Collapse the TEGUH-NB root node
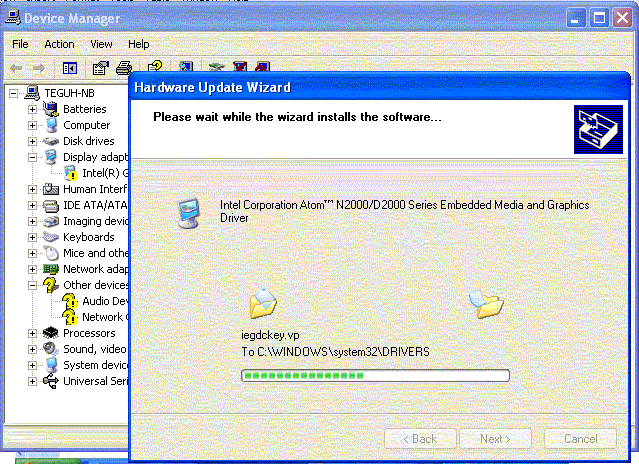This screenshot has height=464, width=639. click(13, 93)
